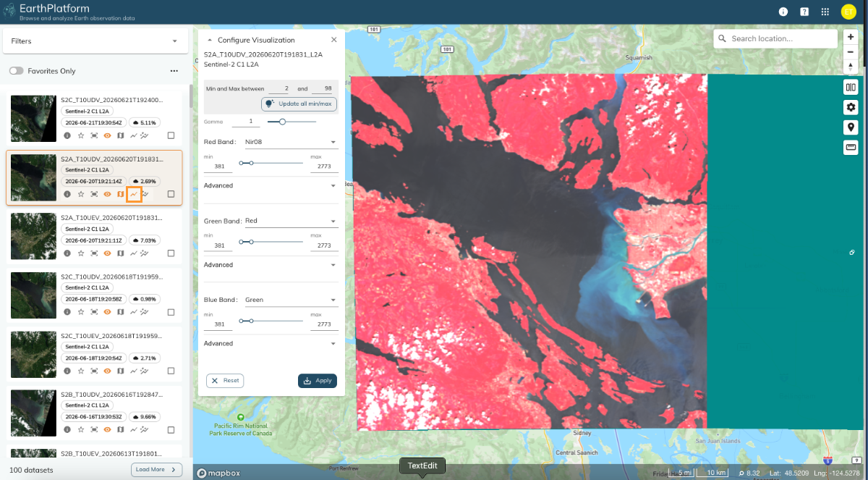Adjust the Gamma slider

pyautogui.click(x=292, y=122)
